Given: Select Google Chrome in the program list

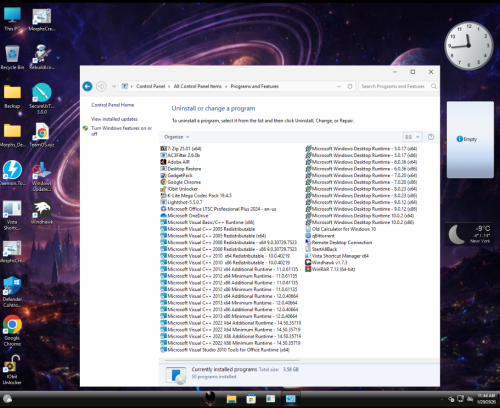Looking at the screenshot, I should [x=180, y=182].
